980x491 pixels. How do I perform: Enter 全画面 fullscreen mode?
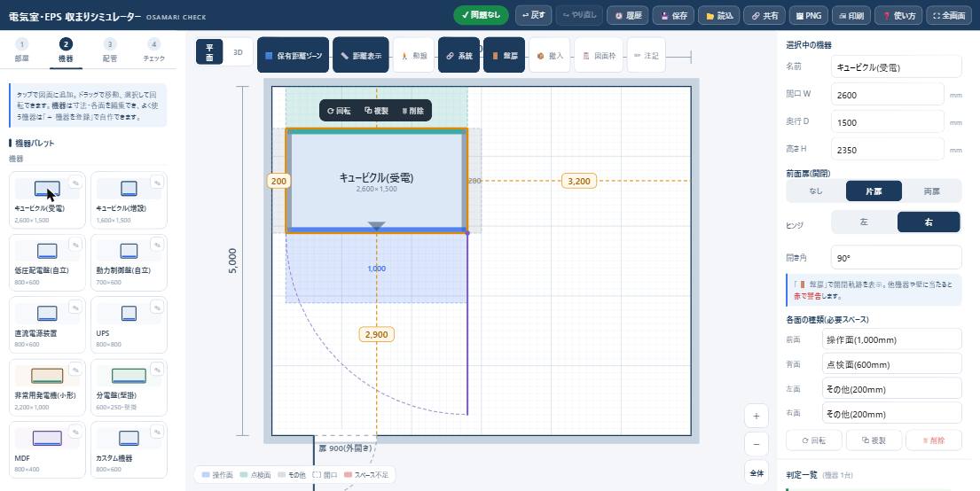coord(949,16)
